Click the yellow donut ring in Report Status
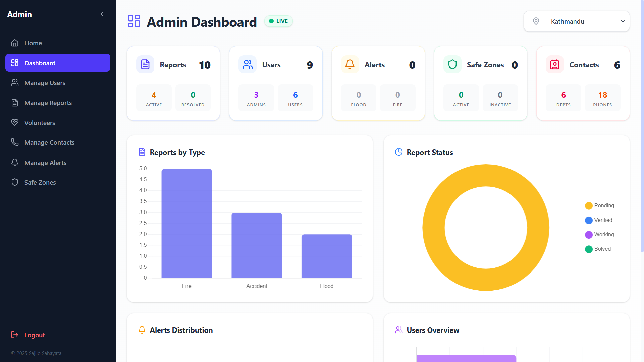This screenshot has width=644, height=362. point(434,228)
